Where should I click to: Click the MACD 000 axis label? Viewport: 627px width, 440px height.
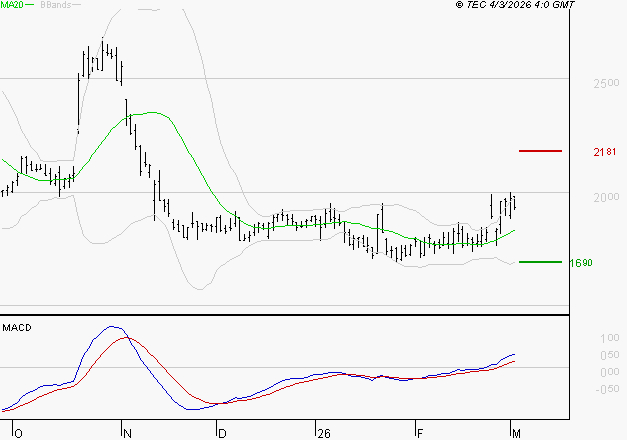click(610, 372)
